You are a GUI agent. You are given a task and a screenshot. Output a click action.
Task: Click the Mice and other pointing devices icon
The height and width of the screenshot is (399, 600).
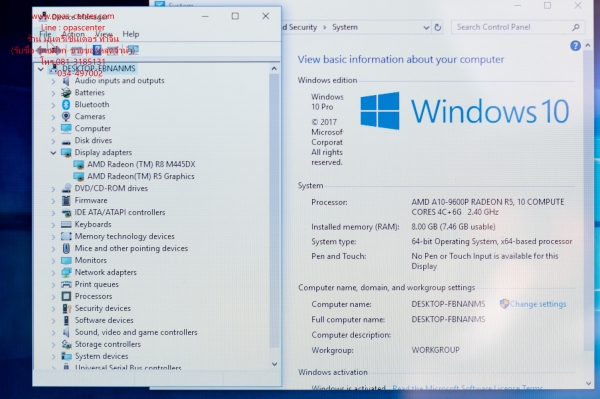(x=66, y=248)
